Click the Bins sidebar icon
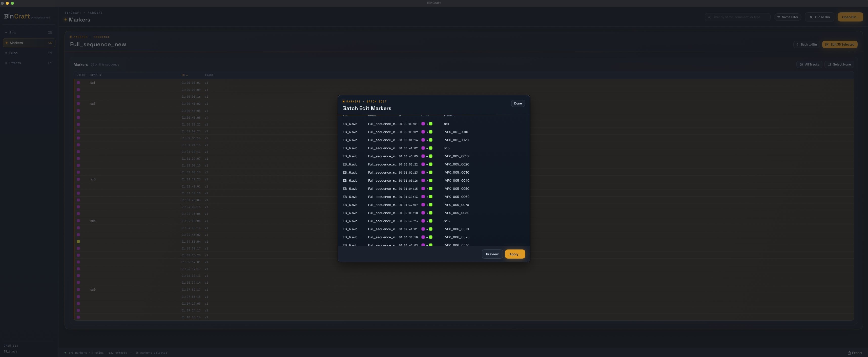The width and height of the screenshot is (868, 357). [x=50, y=33]
